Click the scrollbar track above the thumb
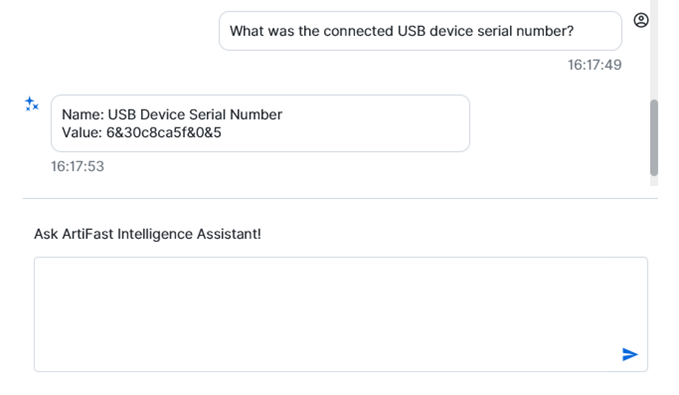The image size is (679, 395). tap(654, 50)
